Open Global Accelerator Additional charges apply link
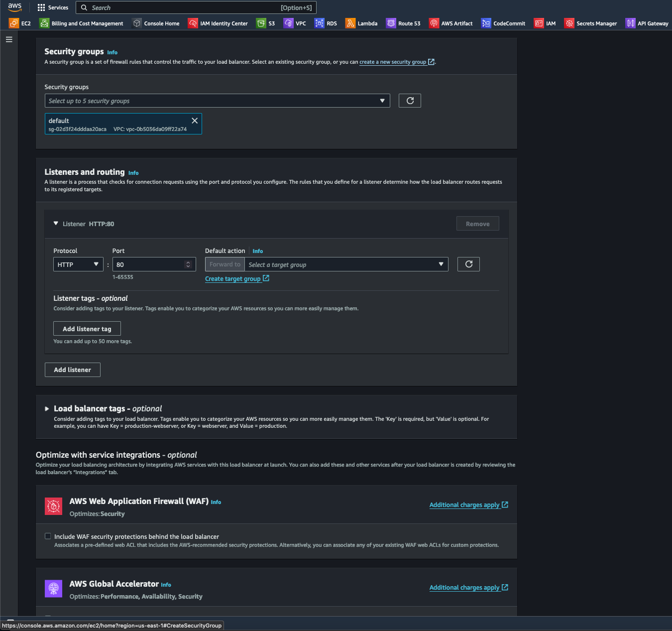The width and height of the screenshot is (672, 631). (469, 588)
